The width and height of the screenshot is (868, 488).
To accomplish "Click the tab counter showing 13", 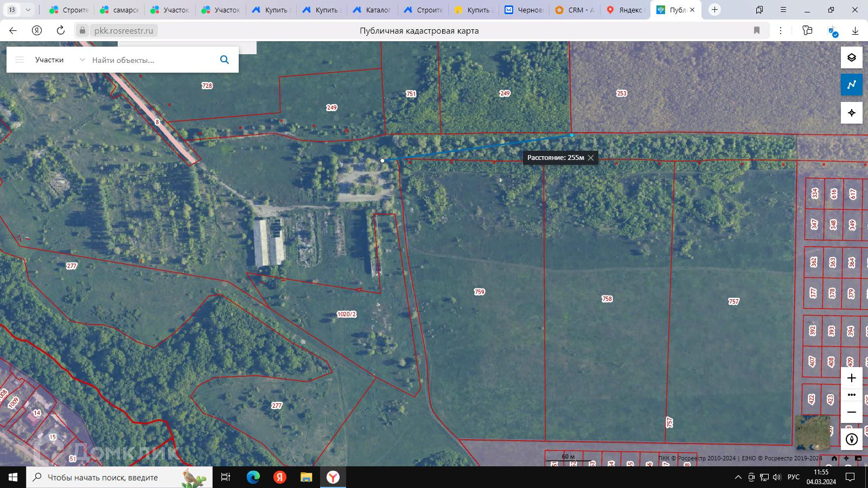I will 12,10.
